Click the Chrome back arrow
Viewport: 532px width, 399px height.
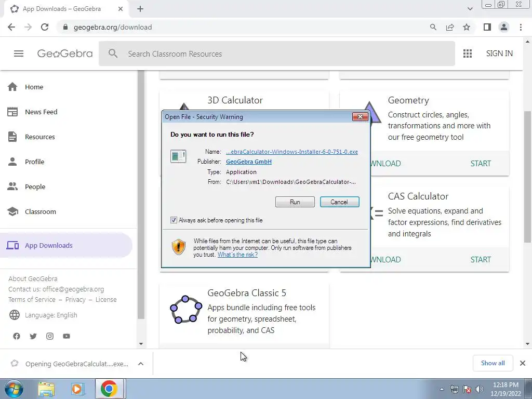coord(11,27)
